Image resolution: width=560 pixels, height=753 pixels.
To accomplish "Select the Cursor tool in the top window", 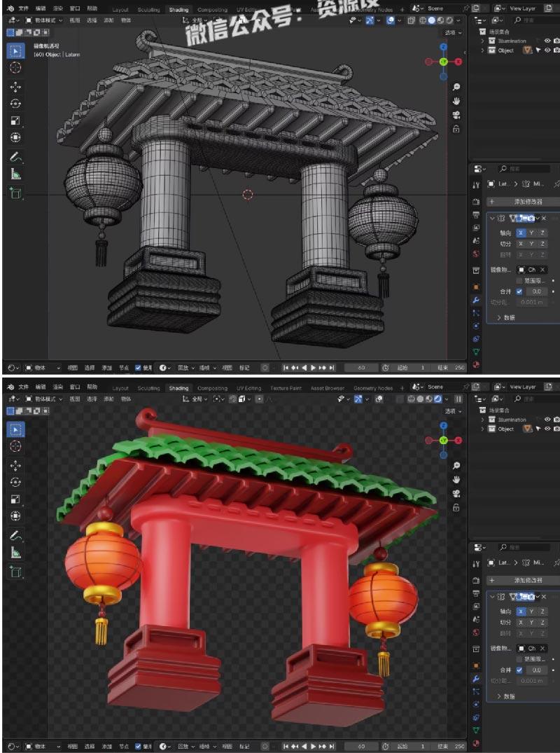I will pos(15,68).
